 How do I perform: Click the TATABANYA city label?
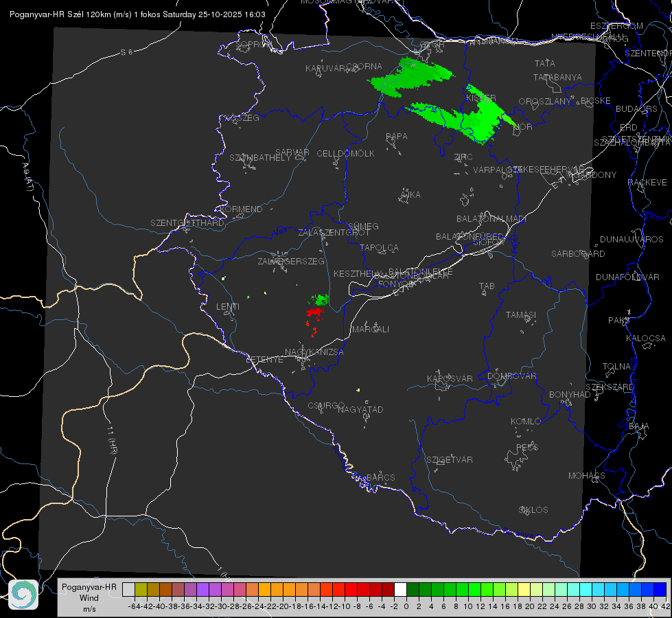coord(557,77)
